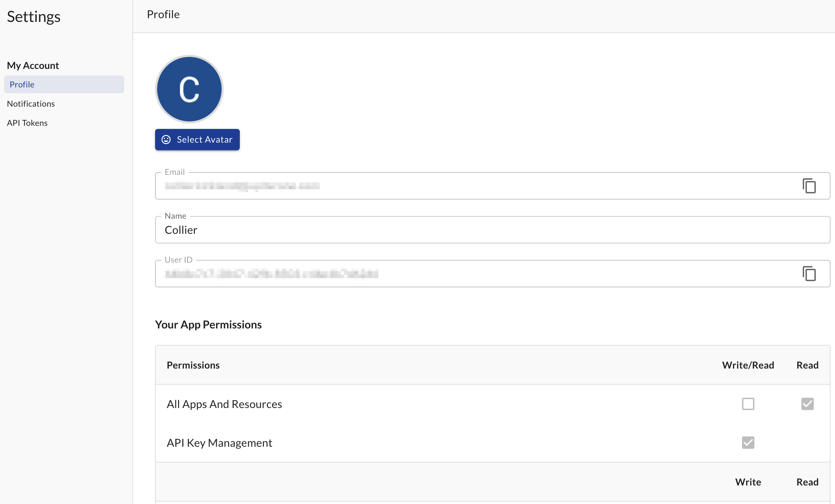
Task: Toggle Write/Read checkbox for All Apps And Resources
Action: point(748,404)
